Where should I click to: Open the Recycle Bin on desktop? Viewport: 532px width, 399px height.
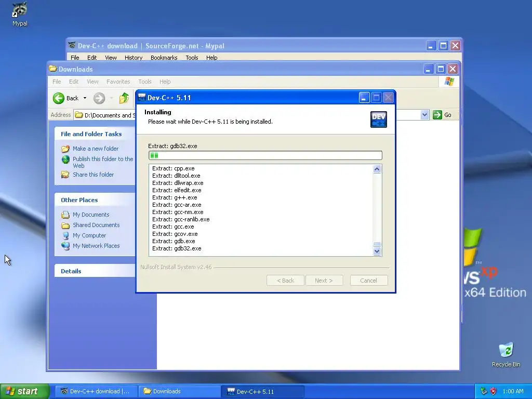point(506,355)
